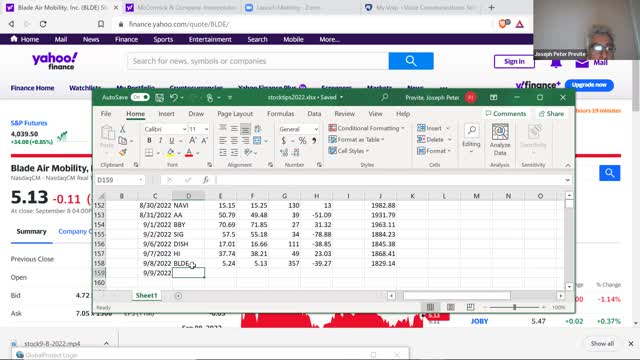Click the Accounting dollar format icon
The width and height of the screenshot is (640, 360).
tap(284, 141)
